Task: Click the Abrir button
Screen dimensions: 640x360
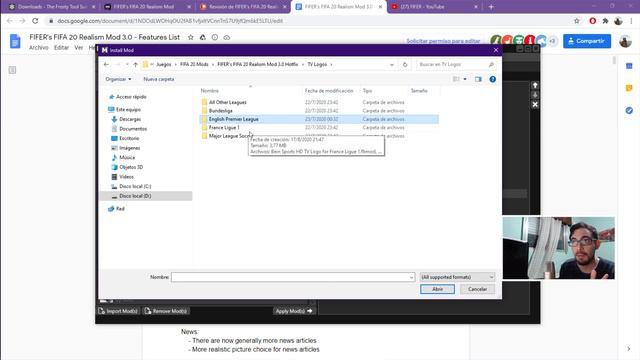Action: (437, 289)
